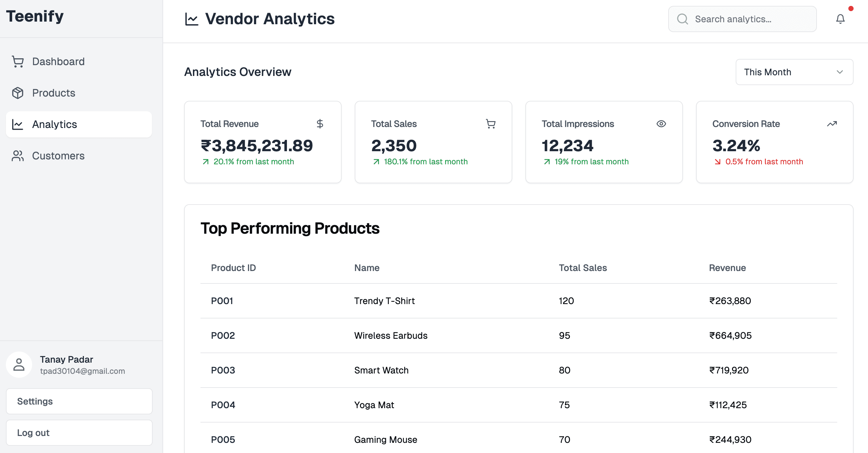
Task: Expand the This Month date filter dropdown
Action: coord(794,72)
